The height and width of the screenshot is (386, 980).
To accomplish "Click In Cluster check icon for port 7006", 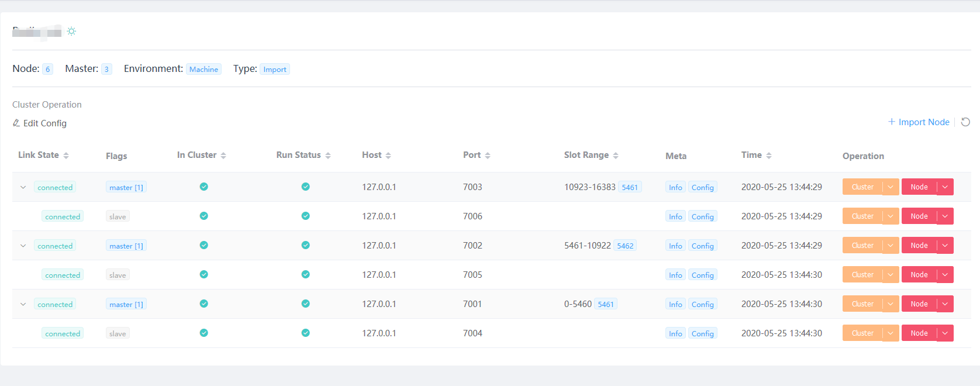I will pyautogui.click(x=203, y=216).
